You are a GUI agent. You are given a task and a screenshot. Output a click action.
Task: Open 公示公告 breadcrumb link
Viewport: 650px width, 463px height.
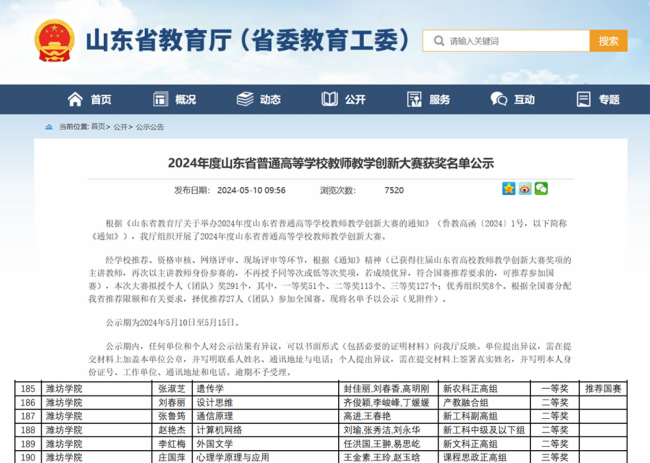click(149, 127)
